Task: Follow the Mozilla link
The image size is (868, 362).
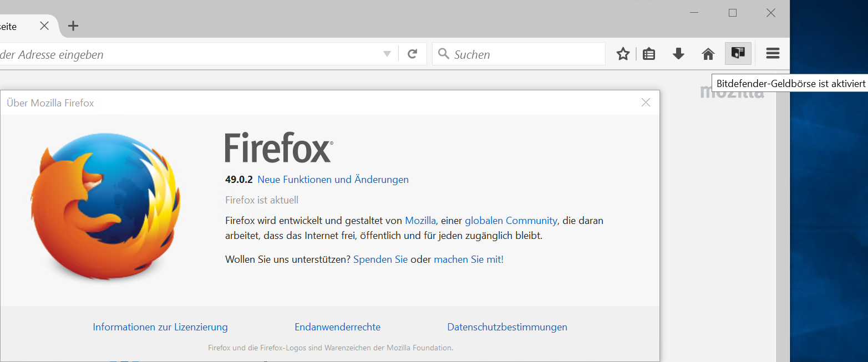Action: (420, 221)
